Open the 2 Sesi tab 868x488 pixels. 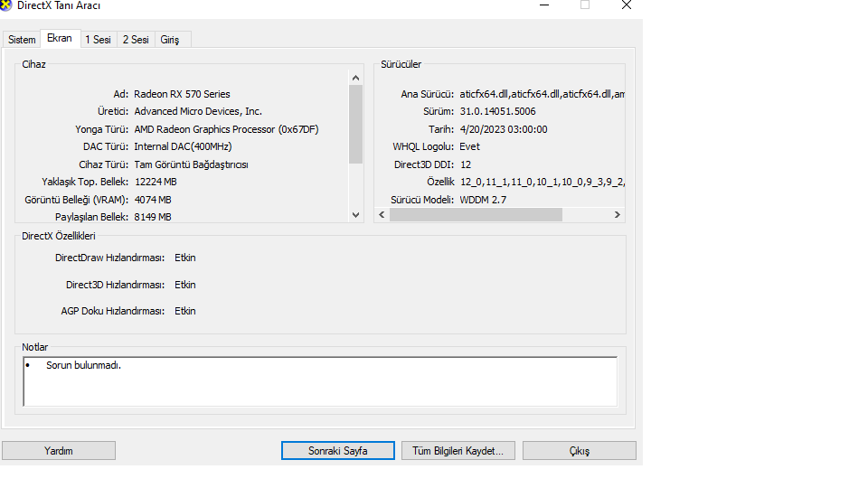[x=136, y=39]
